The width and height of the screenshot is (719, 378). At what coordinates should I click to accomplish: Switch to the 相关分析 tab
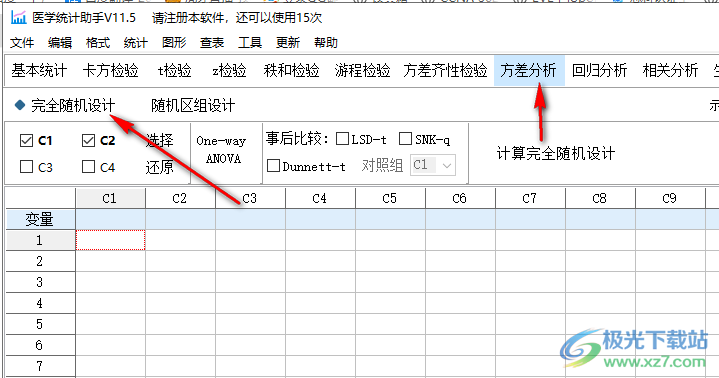click(x=670, y=71)
